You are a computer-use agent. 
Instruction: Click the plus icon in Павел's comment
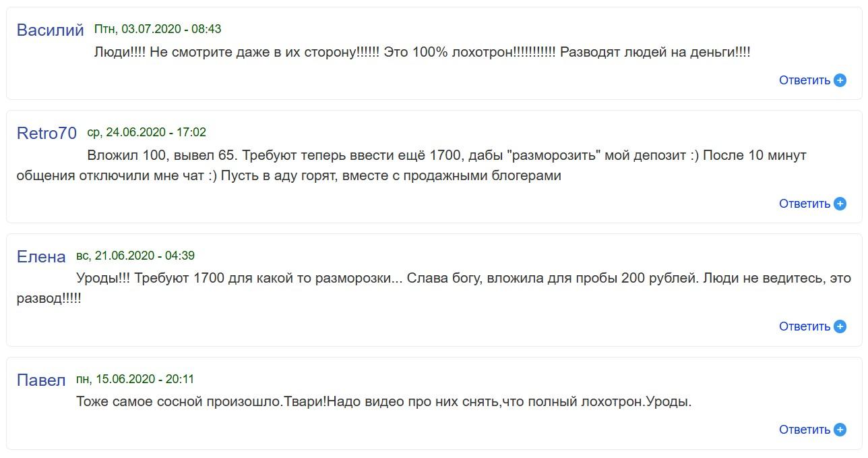(x=840, y=430)
